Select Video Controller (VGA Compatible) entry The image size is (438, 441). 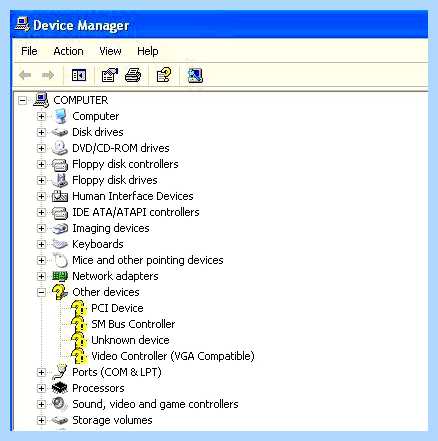point(173,356)
